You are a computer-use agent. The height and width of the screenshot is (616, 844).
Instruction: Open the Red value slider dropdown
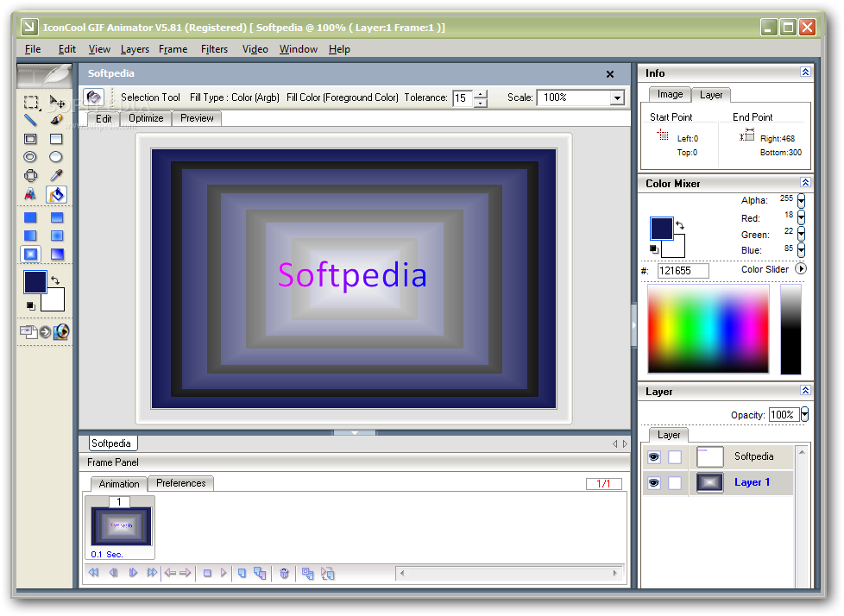click(802, 217)
